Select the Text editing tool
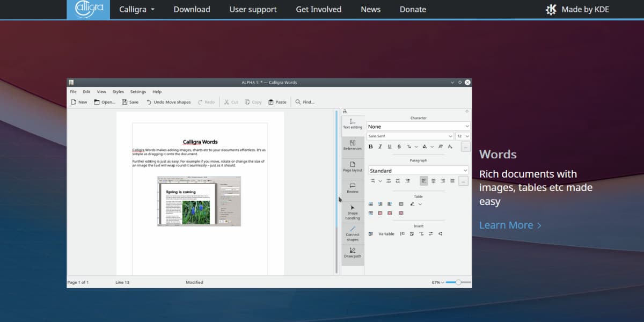 (353, 124)
